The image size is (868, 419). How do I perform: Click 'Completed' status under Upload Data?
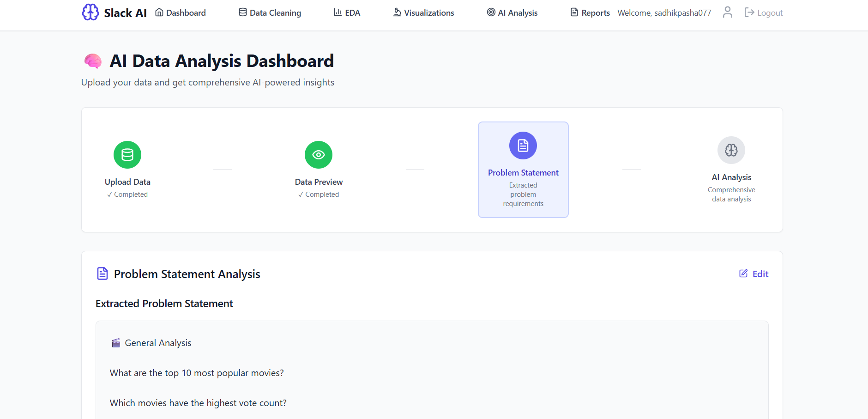127,194
